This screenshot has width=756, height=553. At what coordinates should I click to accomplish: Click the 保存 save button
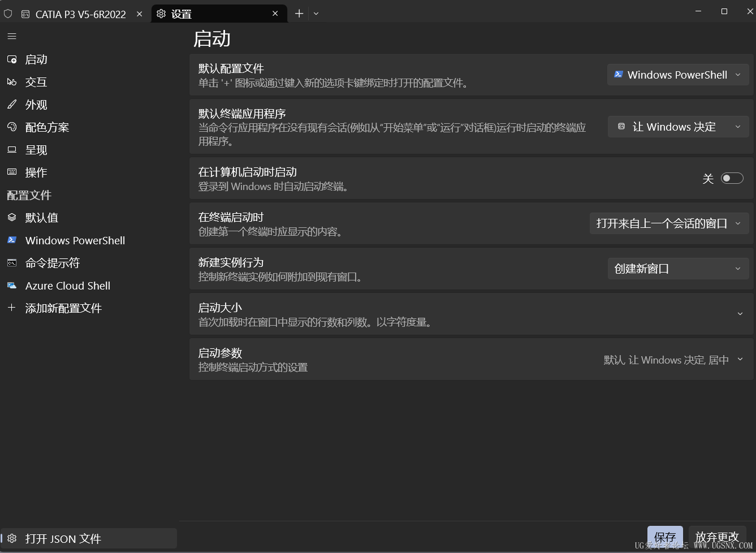pos(665,537)
